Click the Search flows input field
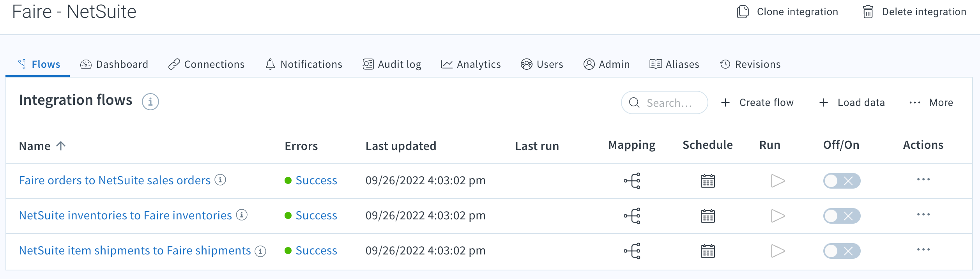 click(664, 102)
